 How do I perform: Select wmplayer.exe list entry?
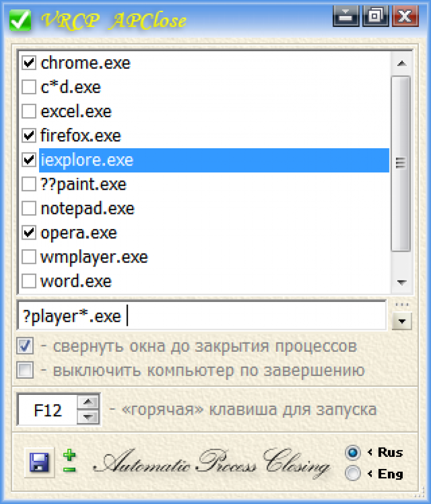(x=94, y=257)
